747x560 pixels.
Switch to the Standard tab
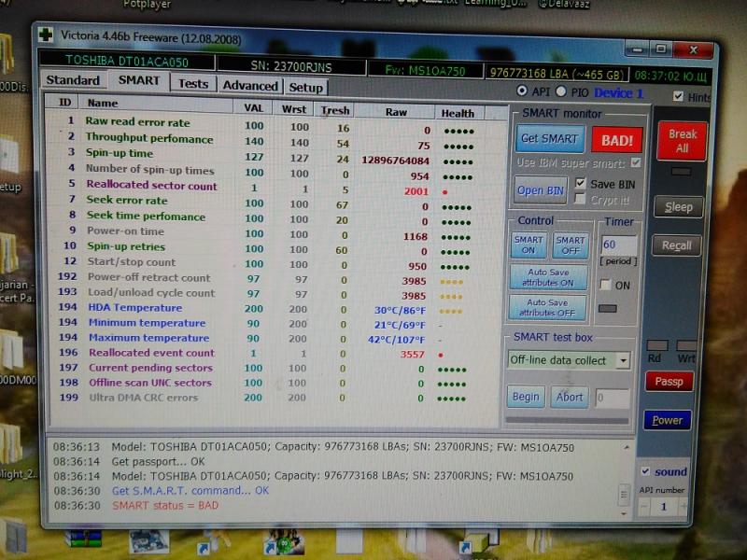coord(73,80)
